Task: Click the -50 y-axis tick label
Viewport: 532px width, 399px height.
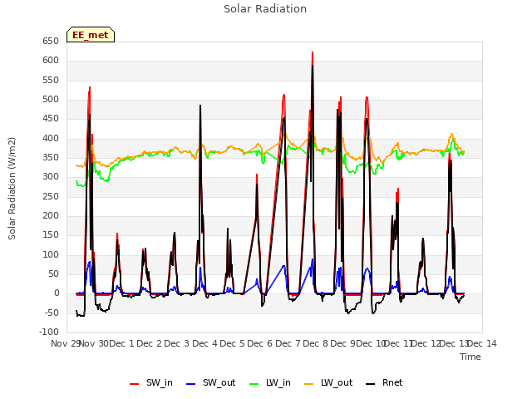Action: coord(51,313)
